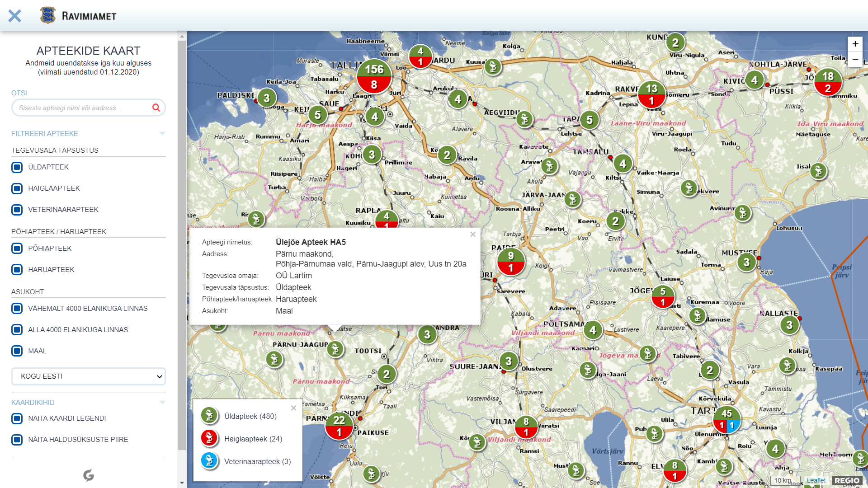Image resolution: width=868 pixels, height=488 pixels.
Task: Click the Kaardikihid heading
Action: click(x=33, y=402)
